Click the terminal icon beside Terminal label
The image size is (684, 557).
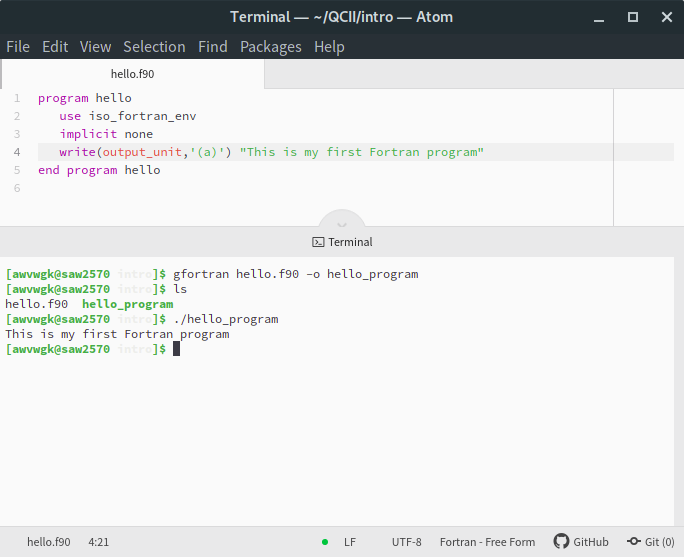pos(318,242)
